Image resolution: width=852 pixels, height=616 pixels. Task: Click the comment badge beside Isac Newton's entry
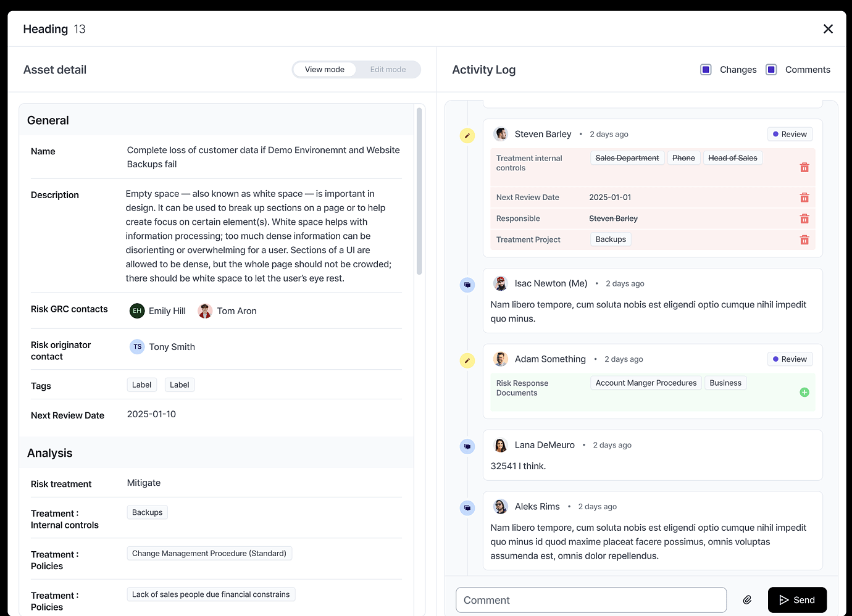467,285
